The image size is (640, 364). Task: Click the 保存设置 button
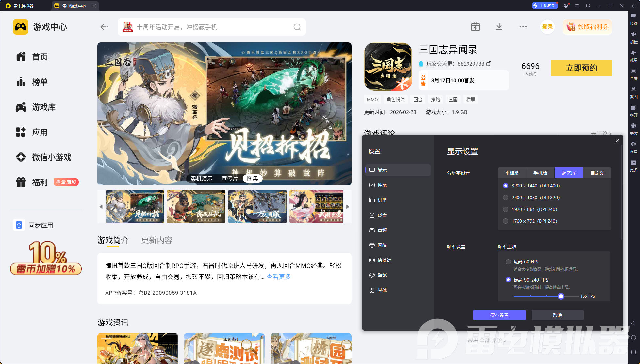499,315
